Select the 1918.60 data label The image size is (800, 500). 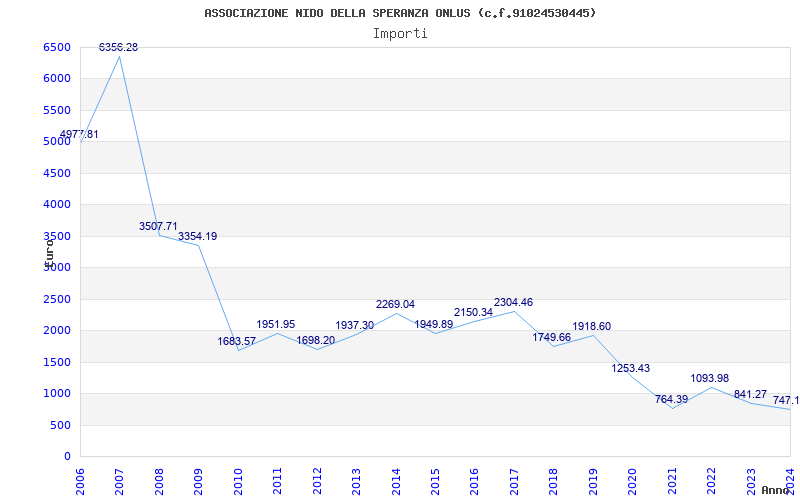(x=592, y=327)
